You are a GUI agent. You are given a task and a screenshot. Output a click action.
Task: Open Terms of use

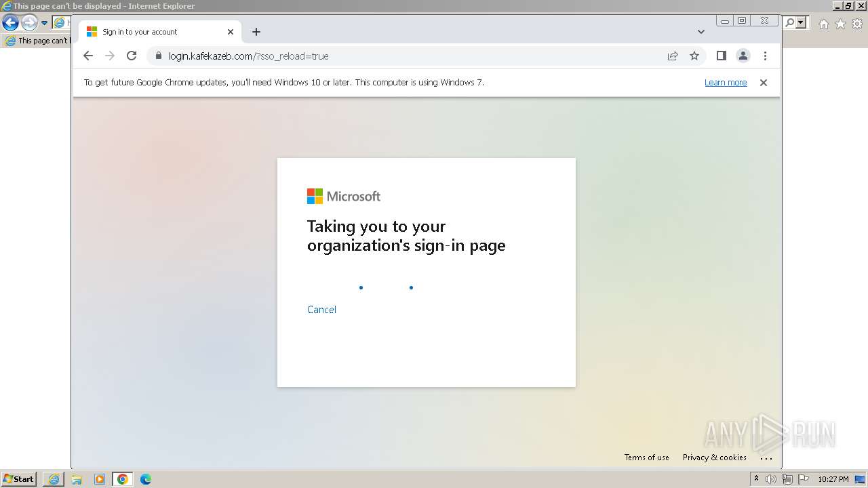[x=647, y=457]
